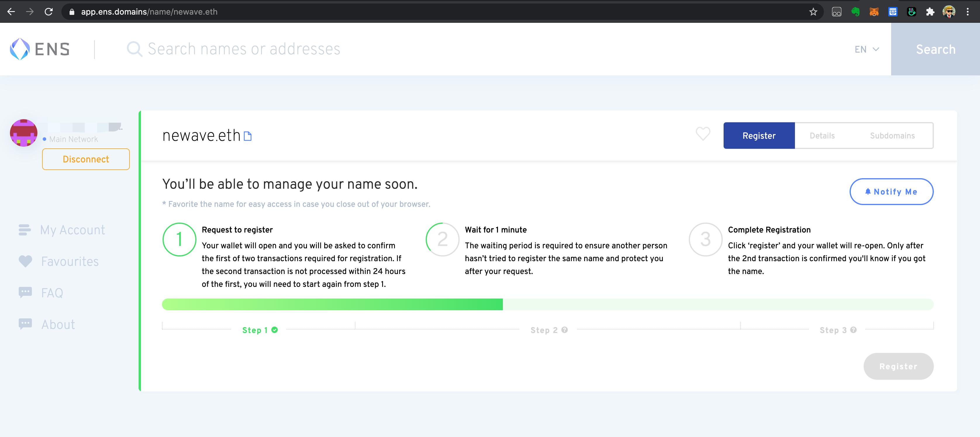Focus the Search names or addresses field
Image resolution: width=980 pixels, height=437 pixels.
pyautogui.click(x=244, y=49)
